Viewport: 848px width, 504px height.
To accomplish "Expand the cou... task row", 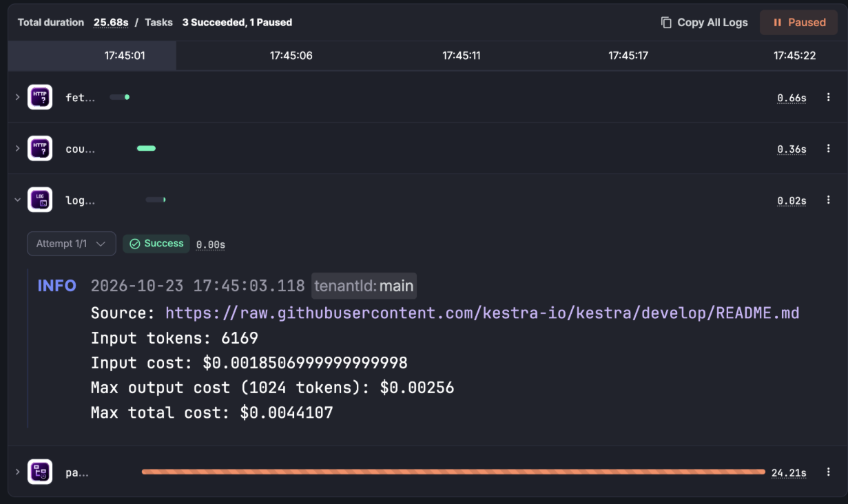I will [x=17, y=149].
